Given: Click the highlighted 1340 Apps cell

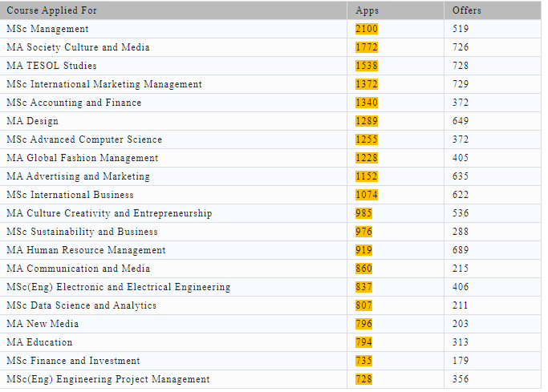Looking at the screenshot, I should (x=367, y=103).
